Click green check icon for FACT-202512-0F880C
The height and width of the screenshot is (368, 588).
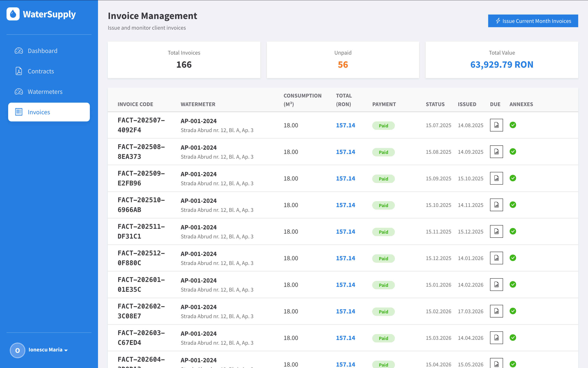(513, 258)
